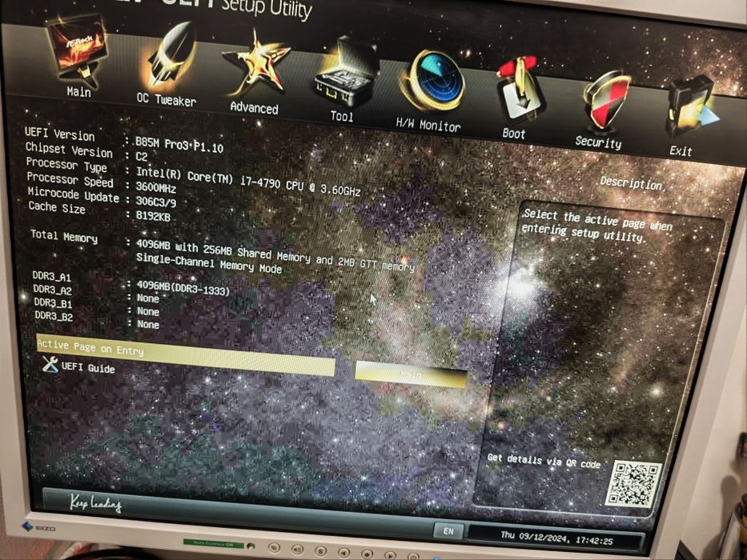Open the Advanced star icon
The width and height of the screenshot is (747, 560).
click(x=257, y=66)
